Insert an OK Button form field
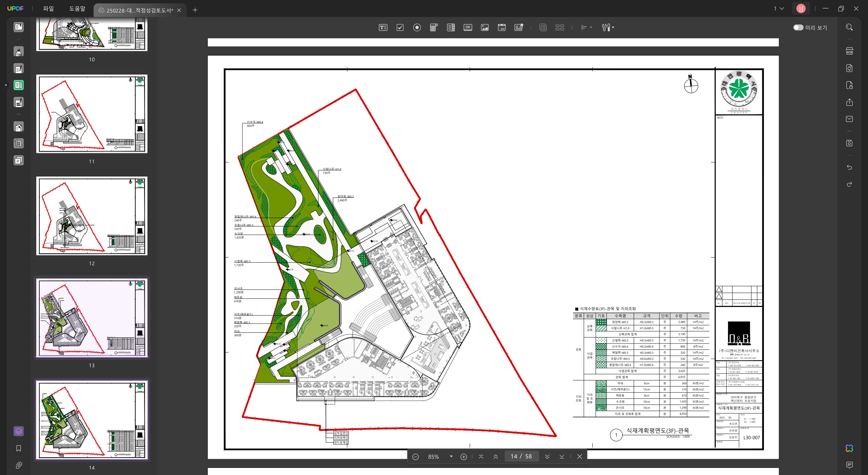The image size is (868, 475). pyautogui.click(x=468, y=27)
